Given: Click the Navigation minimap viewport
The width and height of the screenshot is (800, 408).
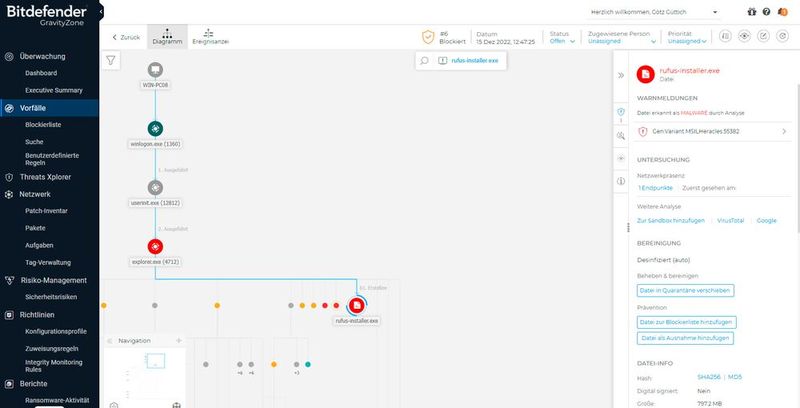Looking at the screenshot, I should 155,361.
